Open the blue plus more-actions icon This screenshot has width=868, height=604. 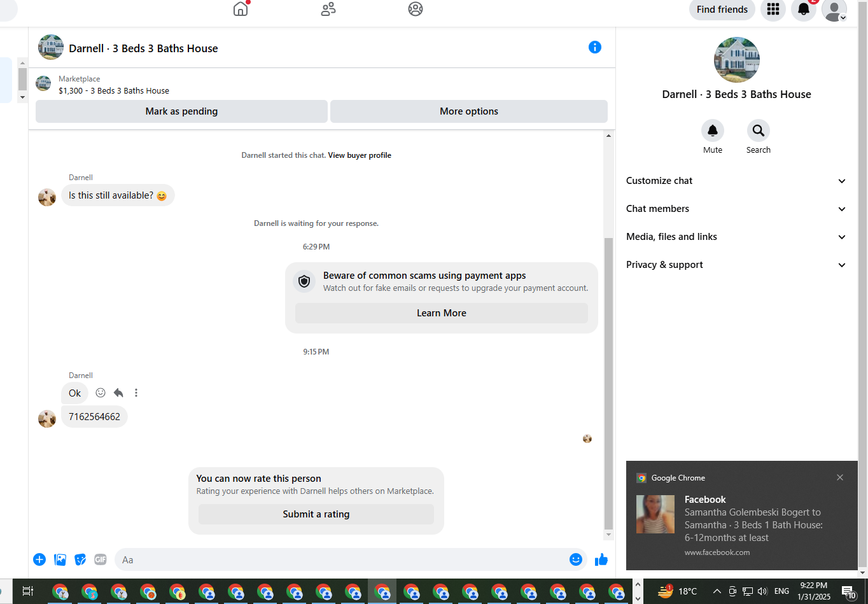pyautogui.click(x=39, y=559)
